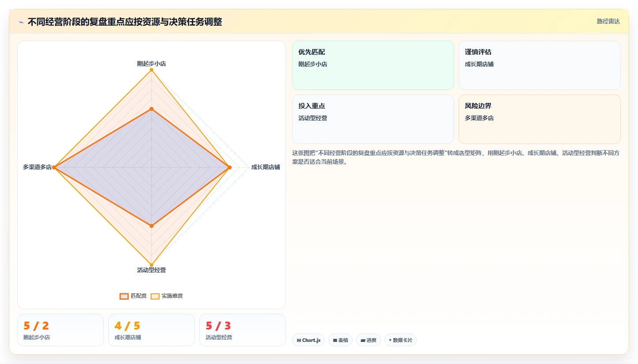Click the 成长期店铺 radar axis label
Screen dimensions: 638x364
click(x=266, y=167)
